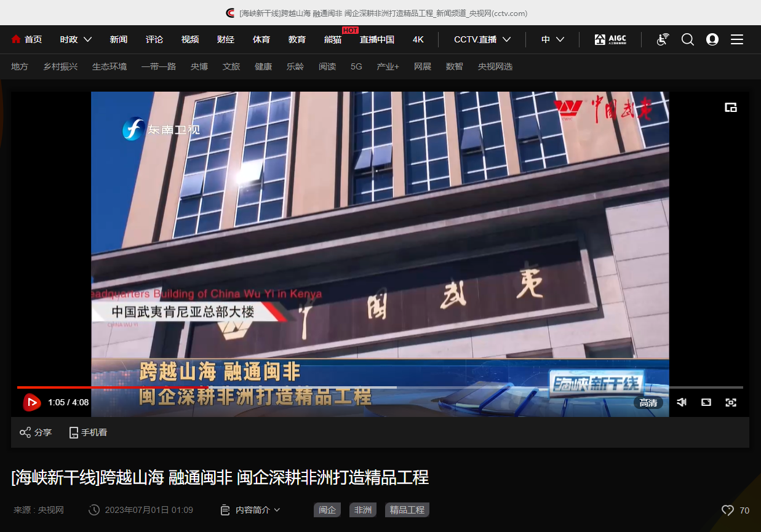This screenshot has height=532, width=761.
Task: Select 高清 video quality button
Action: click(x=648, y=403)
